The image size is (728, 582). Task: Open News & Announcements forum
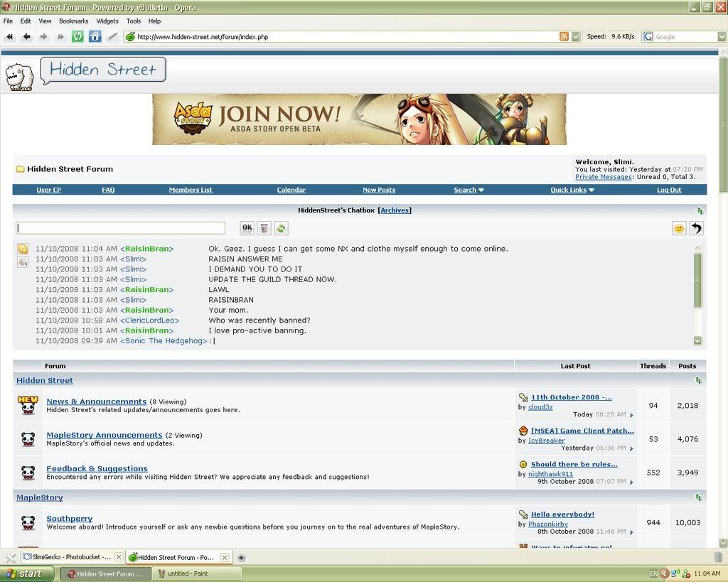point(96,402)
